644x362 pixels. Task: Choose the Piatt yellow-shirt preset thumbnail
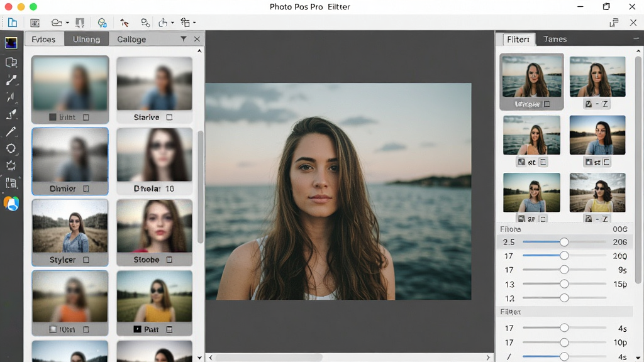(155, 297)
